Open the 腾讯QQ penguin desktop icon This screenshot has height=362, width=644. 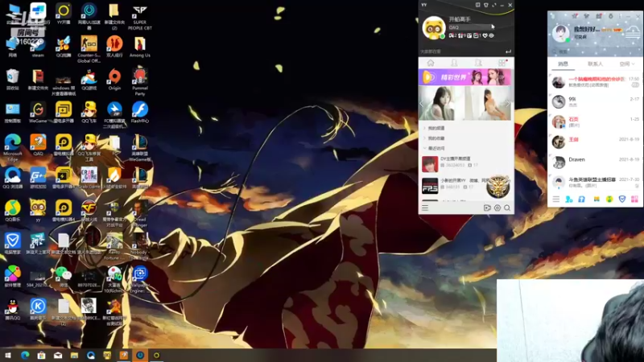click(13, 310)
